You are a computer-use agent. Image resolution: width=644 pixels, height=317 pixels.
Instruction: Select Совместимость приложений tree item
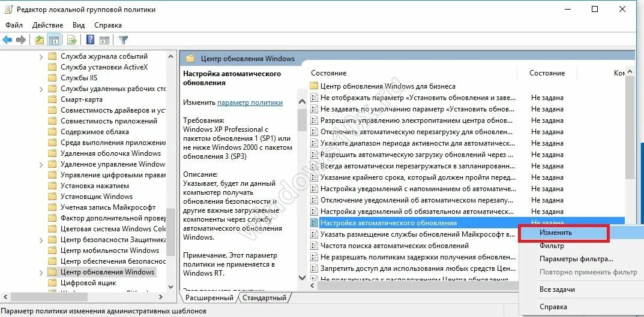(109, 121)
